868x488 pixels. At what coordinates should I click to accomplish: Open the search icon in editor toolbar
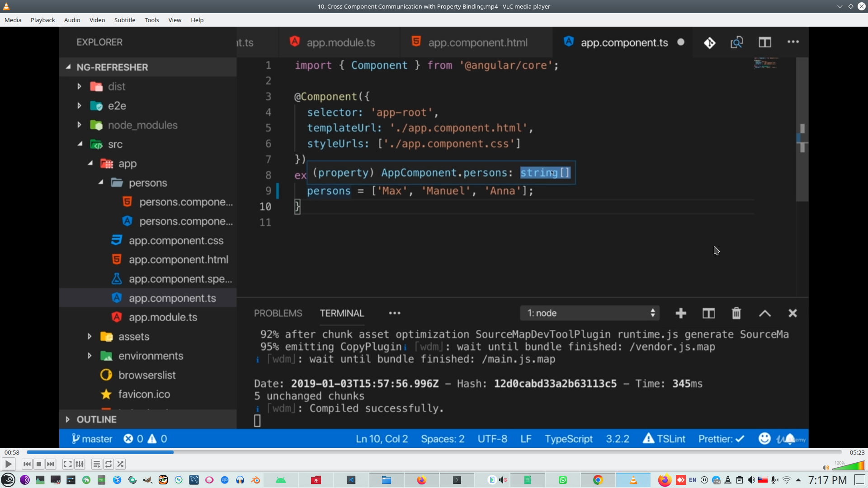(736, 42)
